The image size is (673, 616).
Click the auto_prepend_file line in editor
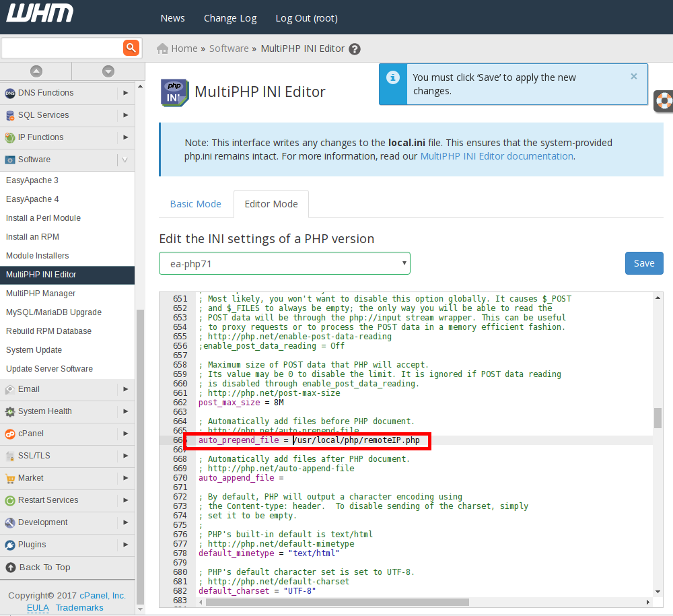[309, 440]
